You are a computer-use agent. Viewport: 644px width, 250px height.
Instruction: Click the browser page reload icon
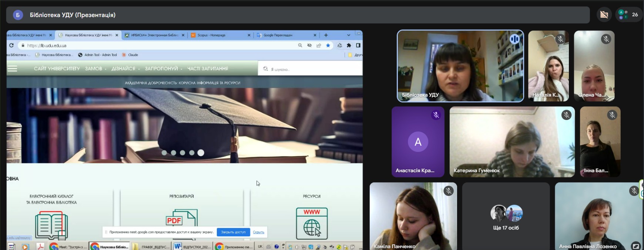[11, 46]
